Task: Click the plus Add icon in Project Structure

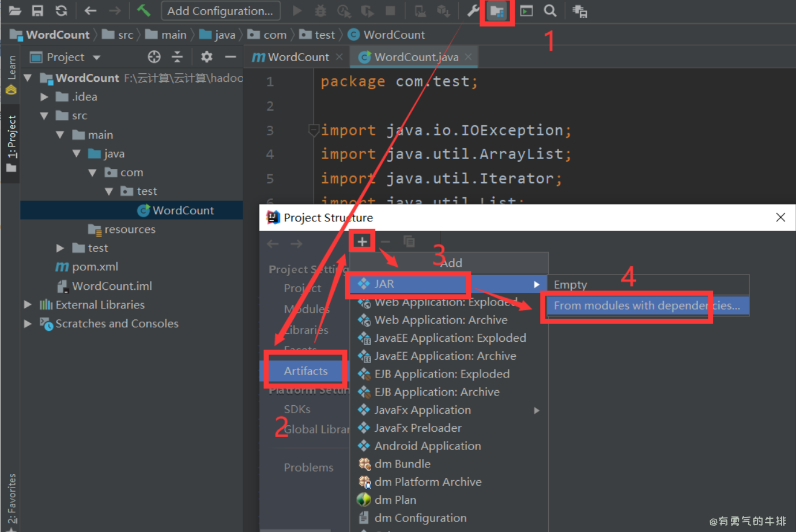Action: [362, 242]
